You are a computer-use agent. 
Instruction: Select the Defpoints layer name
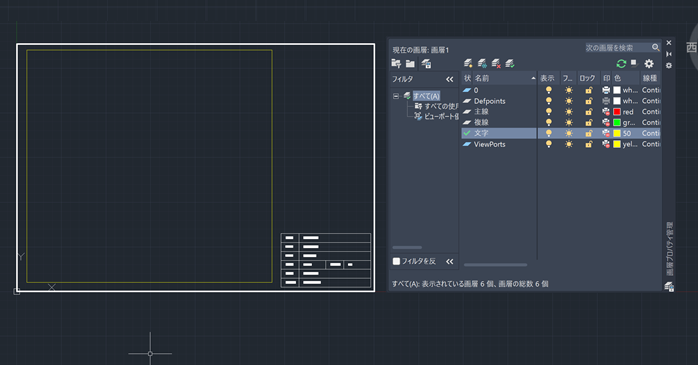click(x=490, y=101)
